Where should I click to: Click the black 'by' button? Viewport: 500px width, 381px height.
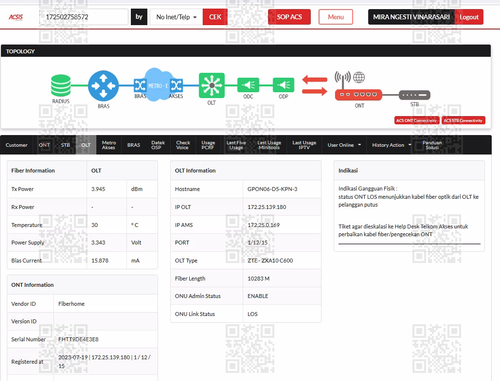click(139, 17)
